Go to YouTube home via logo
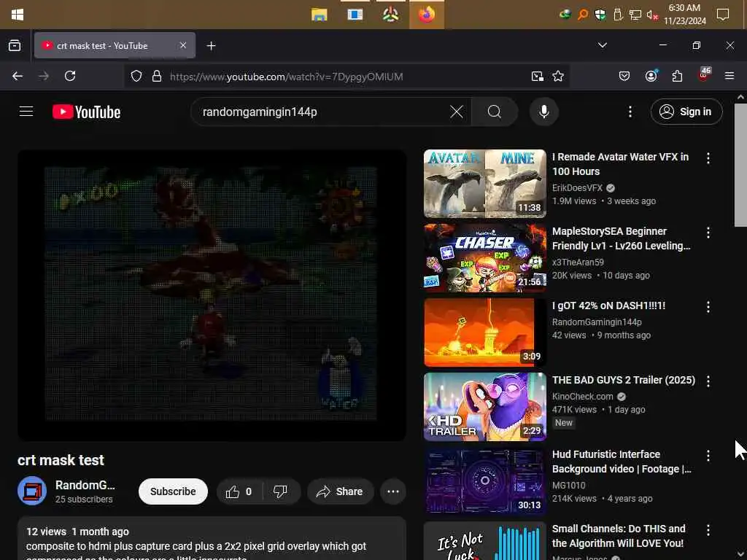The width and height of the screenshot is (747, 560). (x=86, y=112)
